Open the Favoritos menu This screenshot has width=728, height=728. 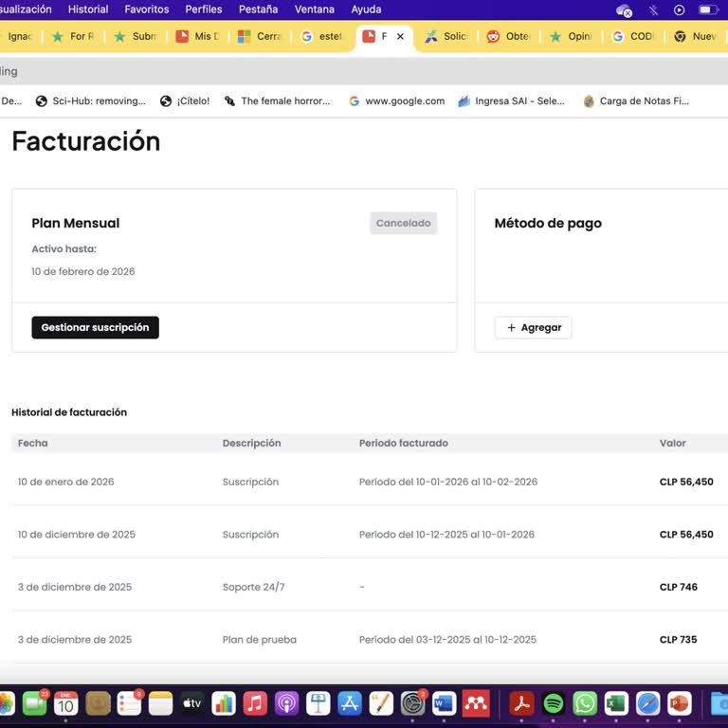[x=147, y=9]
